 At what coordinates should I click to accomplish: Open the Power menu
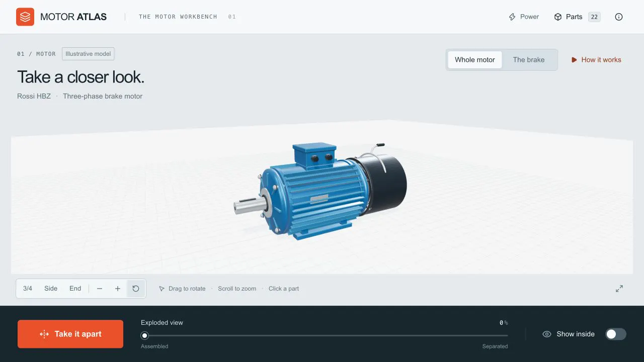(x=524, y=17)
